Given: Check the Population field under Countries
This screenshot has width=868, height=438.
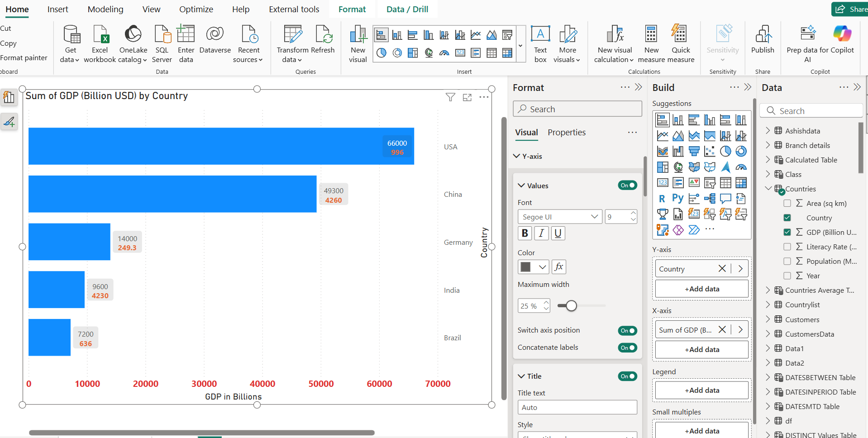Looking at the screenshot, I should tap(787, 261).
